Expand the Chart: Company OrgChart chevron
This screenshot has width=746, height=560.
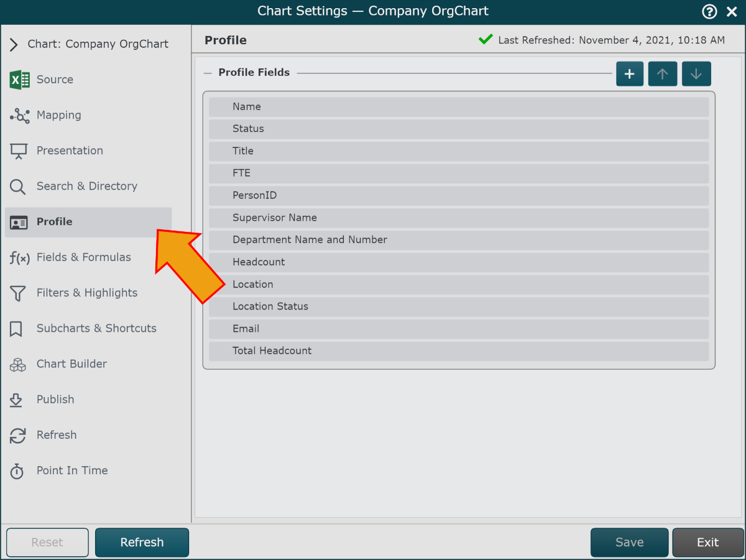point(14,45)
